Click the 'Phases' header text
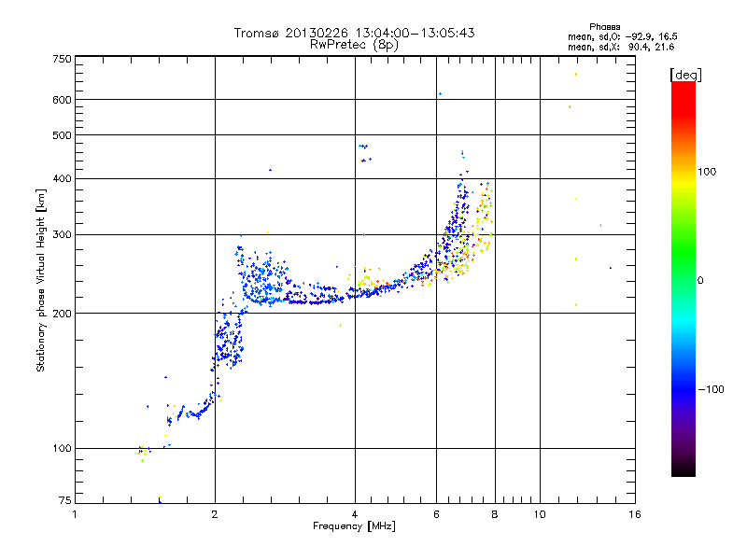This screenshot has height=560, width=747. [x=604, y=27]
